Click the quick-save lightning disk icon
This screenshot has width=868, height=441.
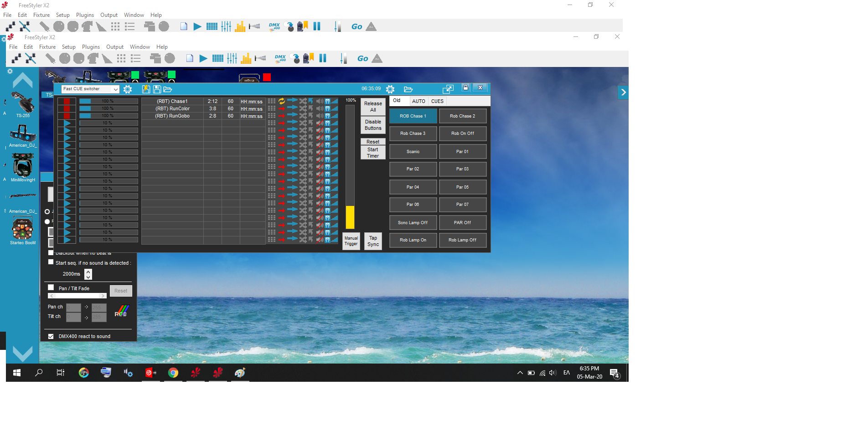pos(146,90)
